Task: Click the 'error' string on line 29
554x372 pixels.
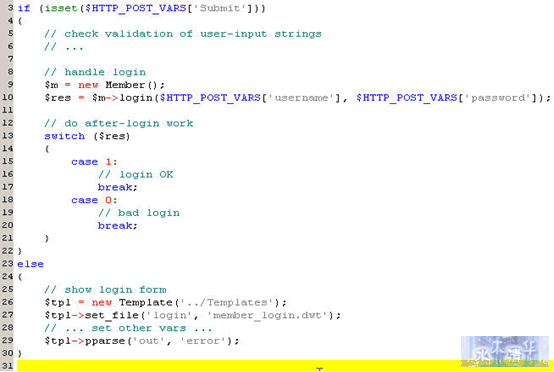Action: pos(203,341)
